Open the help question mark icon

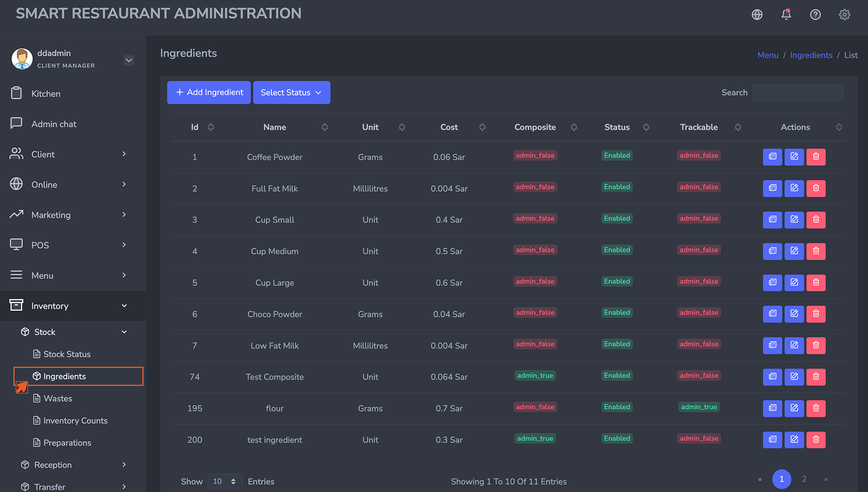click(815, 15)
